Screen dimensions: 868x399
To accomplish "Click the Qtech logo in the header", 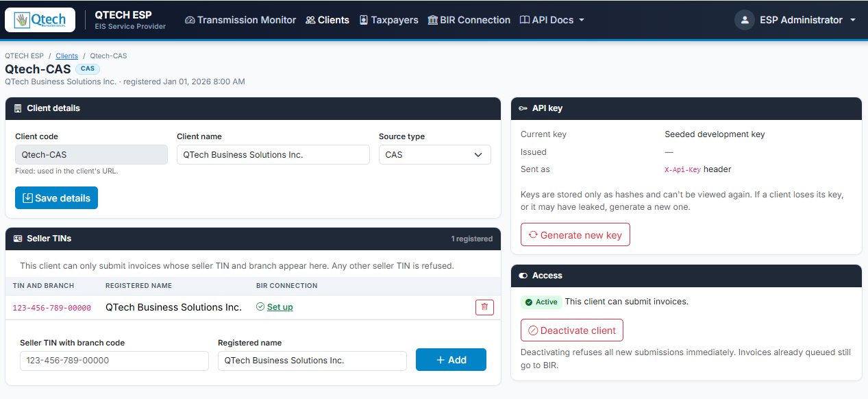I will 40,20.
